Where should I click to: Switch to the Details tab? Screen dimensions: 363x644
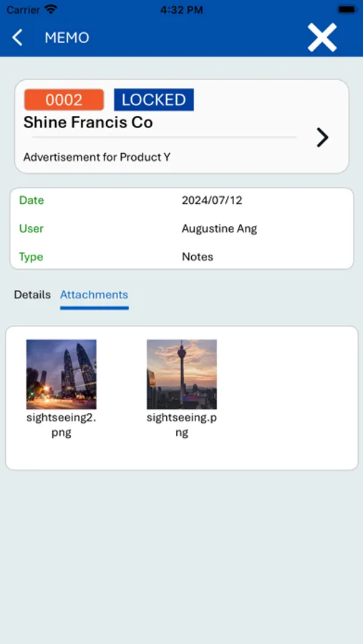(32, 295)
